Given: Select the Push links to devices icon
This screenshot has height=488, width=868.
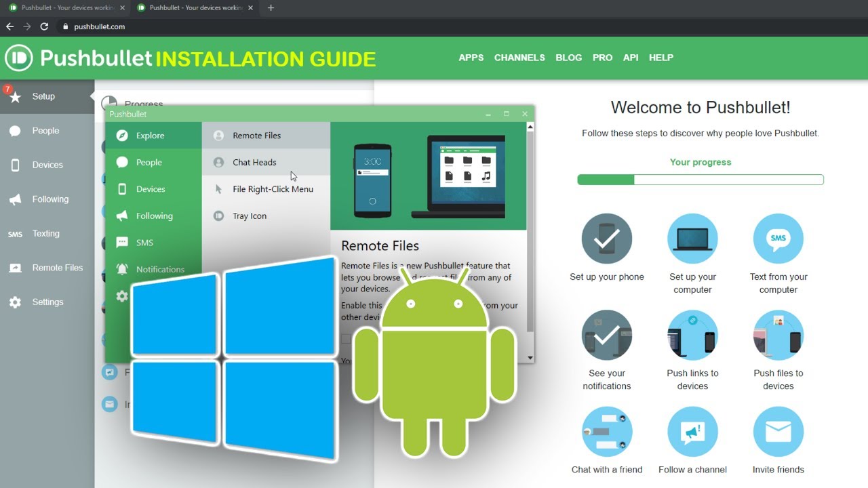Looking at the screenshot, I should point(692,335).
